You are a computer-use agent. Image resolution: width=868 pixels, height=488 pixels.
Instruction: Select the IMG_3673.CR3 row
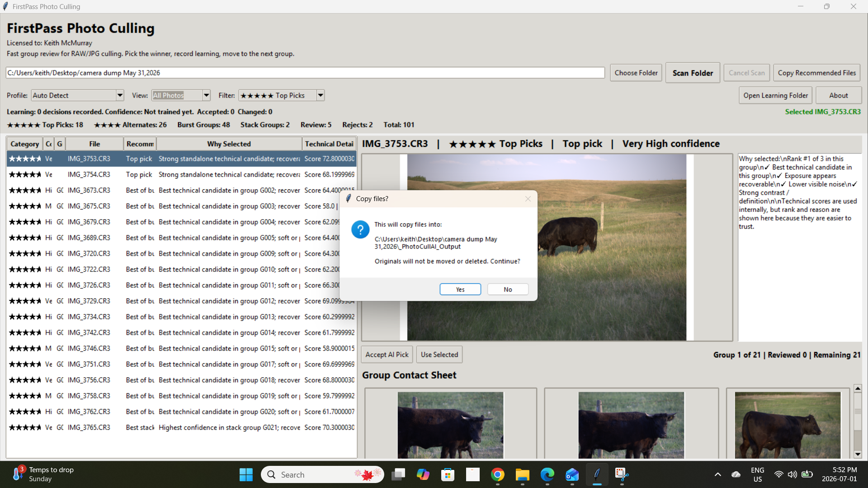tap(182, 190)
